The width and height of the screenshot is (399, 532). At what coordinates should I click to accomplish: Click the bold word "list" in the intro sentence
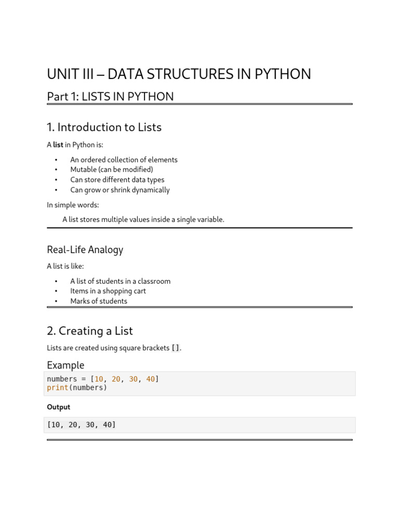(58, 145)
